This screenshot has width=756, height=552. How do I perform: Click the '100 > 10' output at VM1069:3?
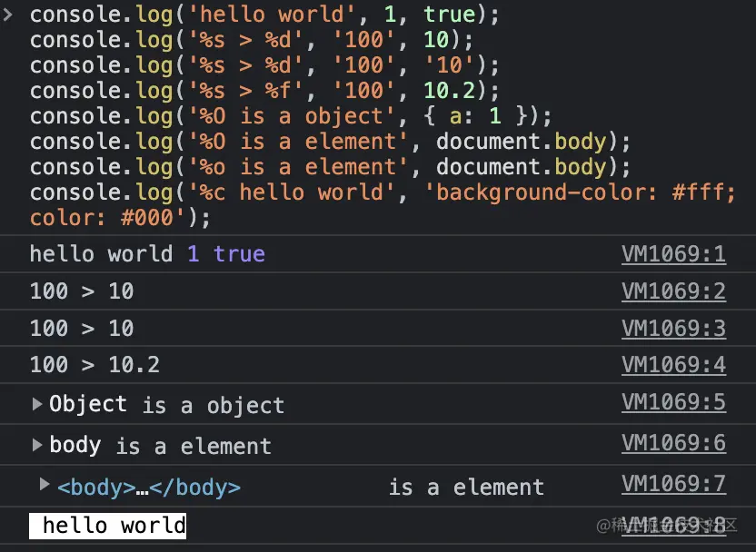[x=82, y=328]
